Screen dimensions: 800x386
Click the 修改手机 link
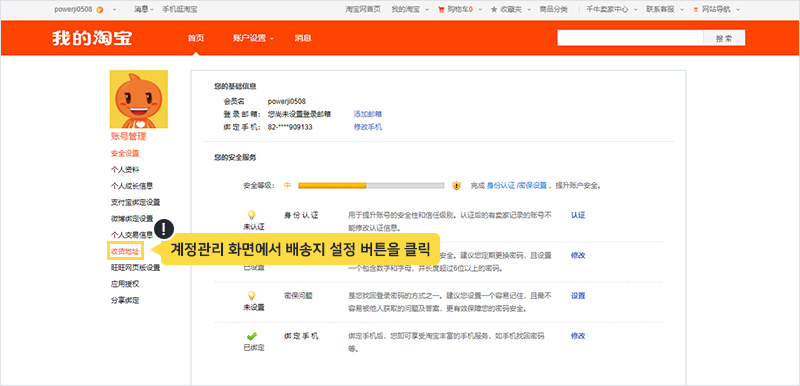(x=368, y=127)
